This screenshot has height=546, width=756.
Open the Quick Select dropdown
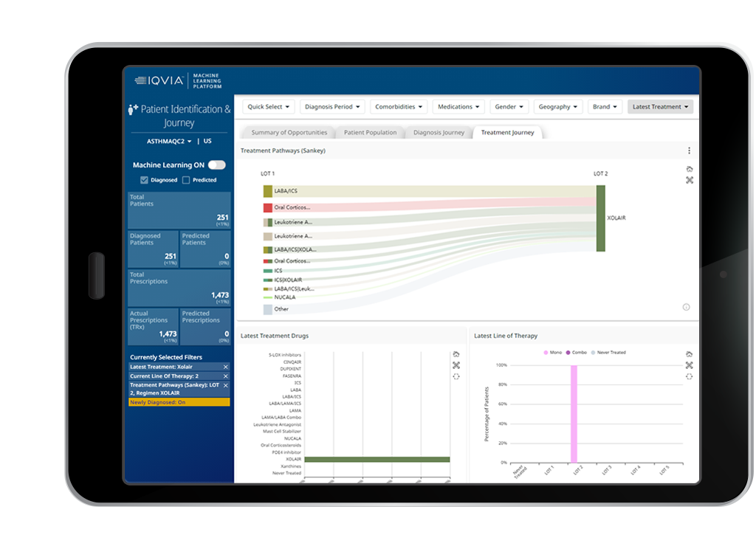[269, 107]
